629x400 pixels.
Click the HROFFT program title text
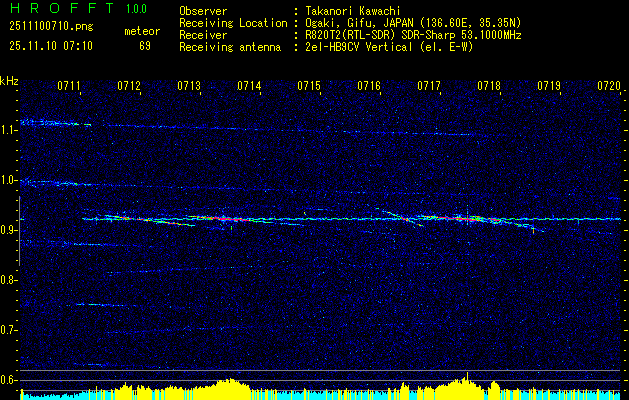pos(63,8)
